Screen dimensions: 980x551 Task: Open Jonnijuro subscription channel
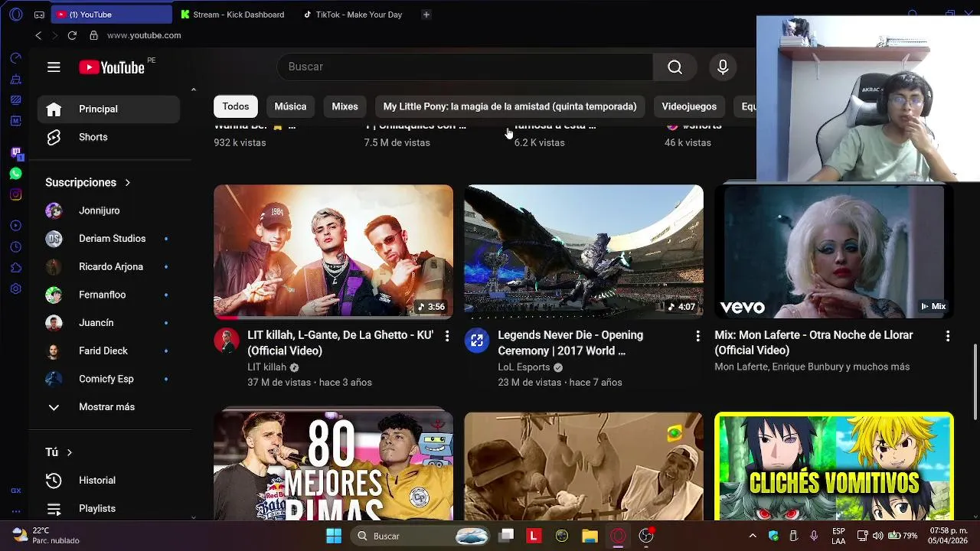point(109,210)
